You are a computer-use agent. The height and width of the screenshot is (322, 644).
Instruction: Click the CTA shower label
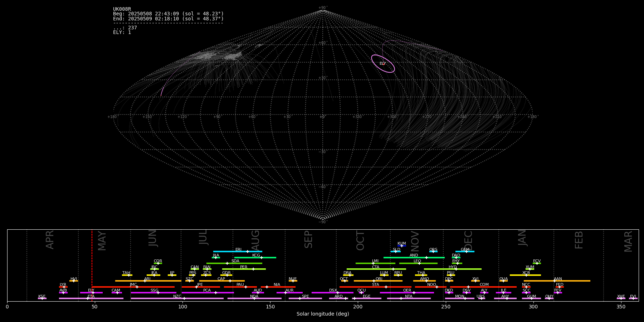[376, 267]
